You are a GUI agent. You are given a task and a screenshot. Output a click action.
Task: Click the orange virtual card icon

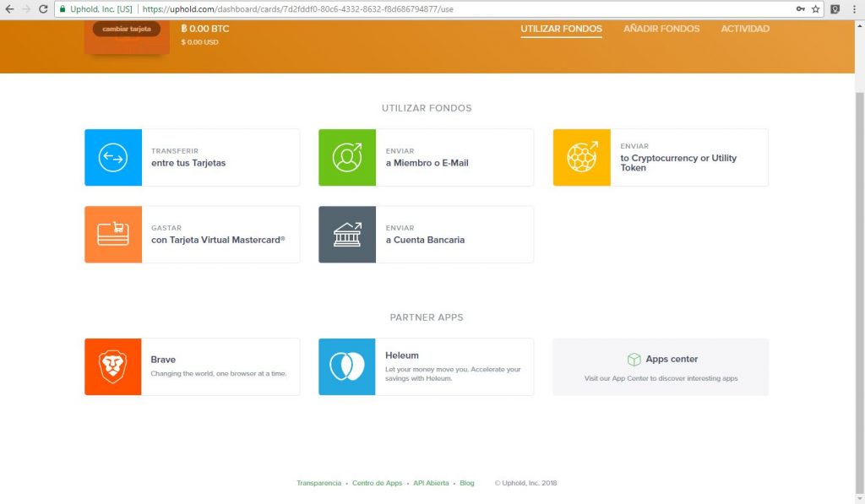pos(113,235)
